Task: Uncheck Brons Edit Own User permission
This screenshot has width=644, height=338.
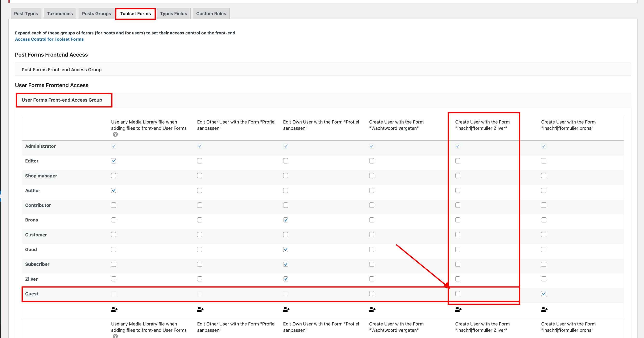Action: 286,220
